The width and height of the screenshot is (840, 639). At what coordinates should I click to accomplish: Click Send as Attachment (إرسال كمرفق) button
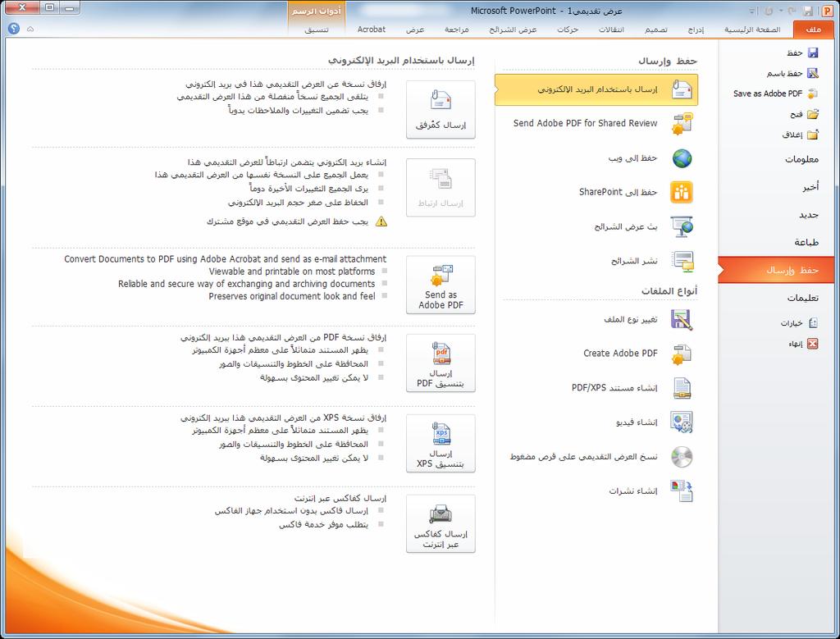tap(441, 109)
